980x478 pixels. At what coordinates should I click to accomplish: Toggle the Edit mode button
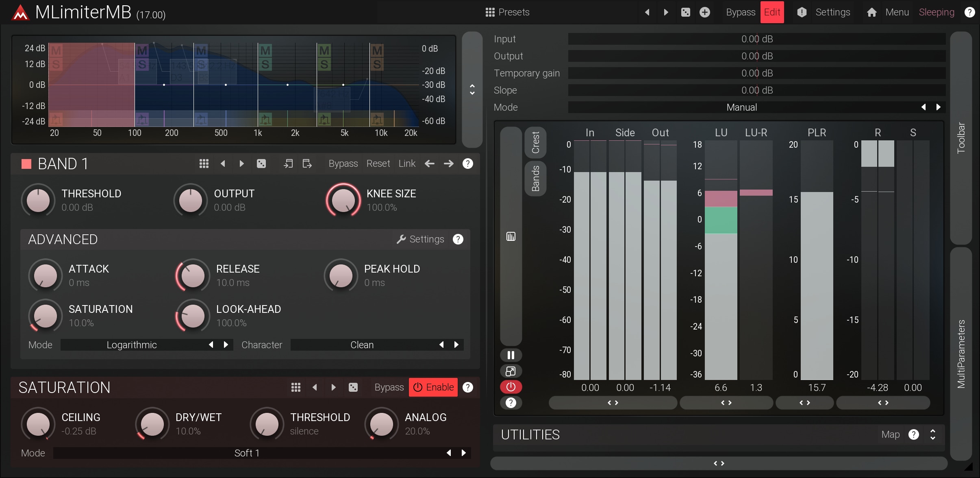(772, 12)
